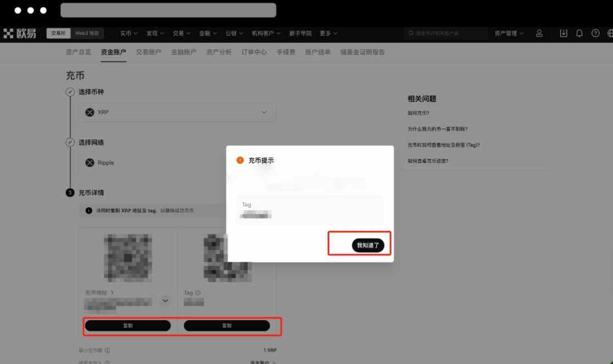Screen dimensions: 613x364
Task: Copy the Tag with its 复制 button
Action: 227,326
